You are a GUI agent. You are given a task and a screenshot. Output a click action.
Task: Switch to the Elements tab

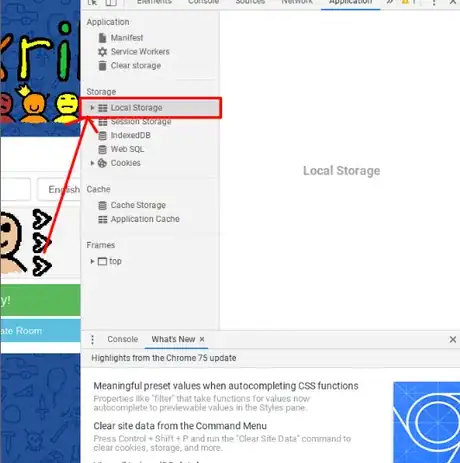tap(154, 2)
